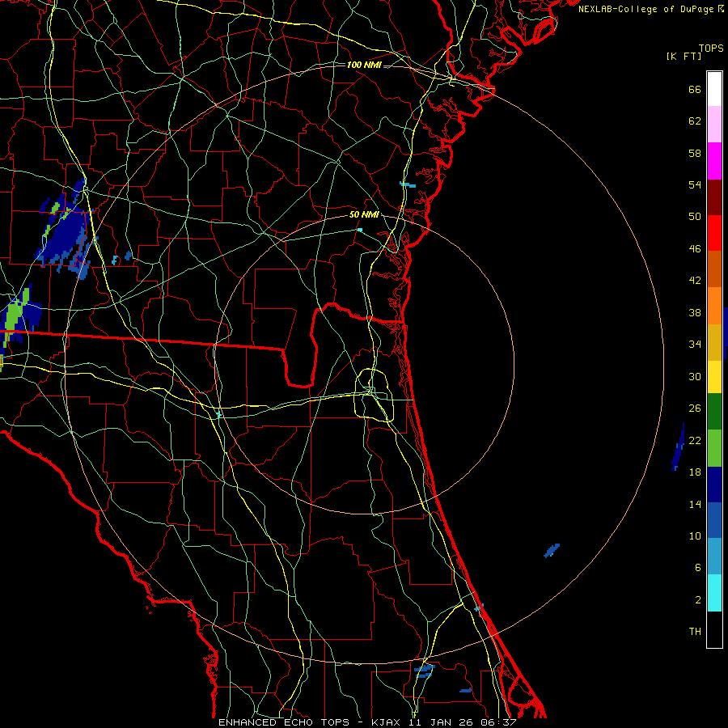
Task: Click the black TH threshold swatch
Action: [714, 629]
